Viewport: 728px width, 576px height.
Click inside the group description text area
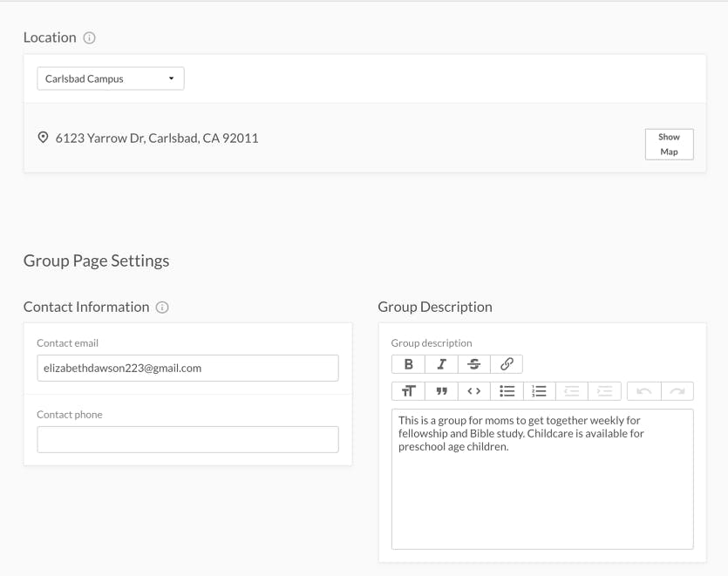click(542, 479)
